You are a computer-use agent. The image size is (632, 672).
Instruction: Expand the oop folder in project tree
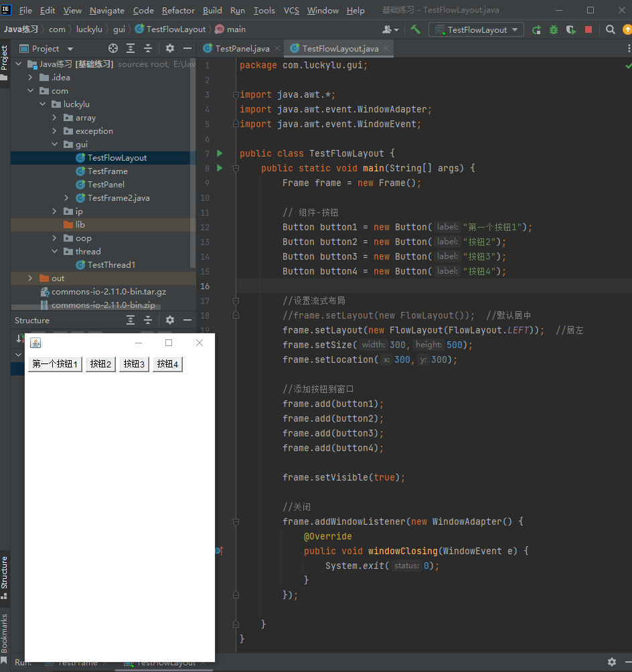pos(55,238)
